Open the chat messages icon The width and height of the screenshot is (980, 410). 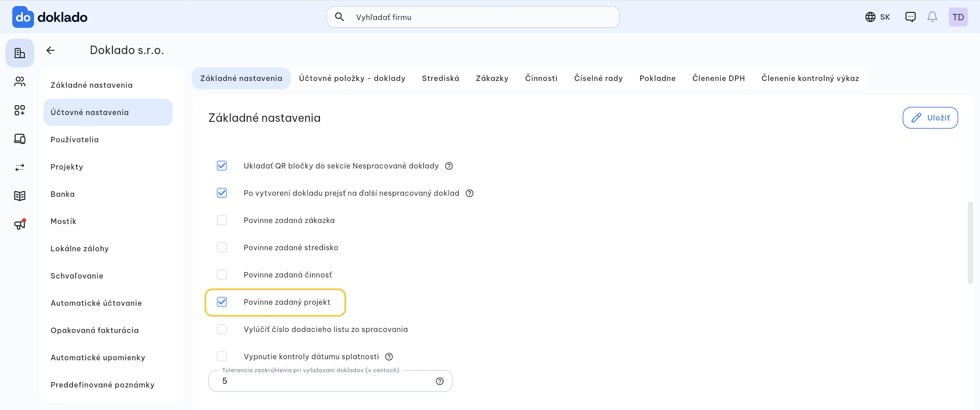[x=910, y=17]
